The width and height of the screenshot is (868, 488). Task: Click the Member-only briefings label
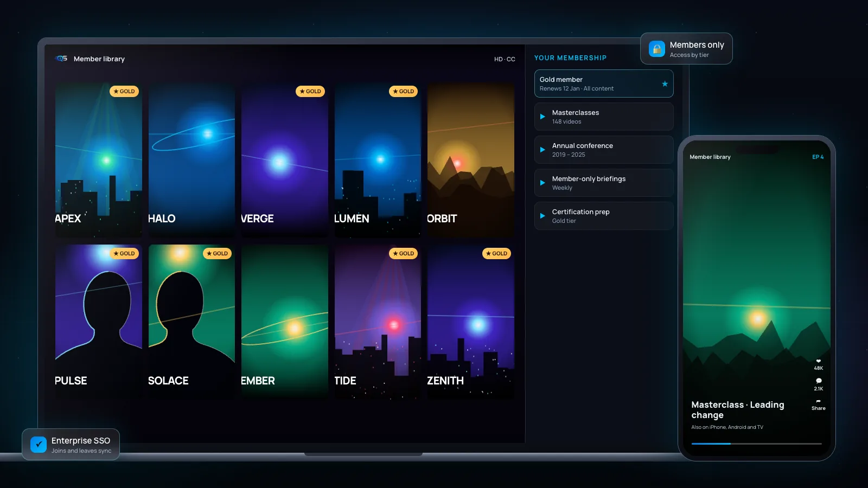click(x=589, y=178)
